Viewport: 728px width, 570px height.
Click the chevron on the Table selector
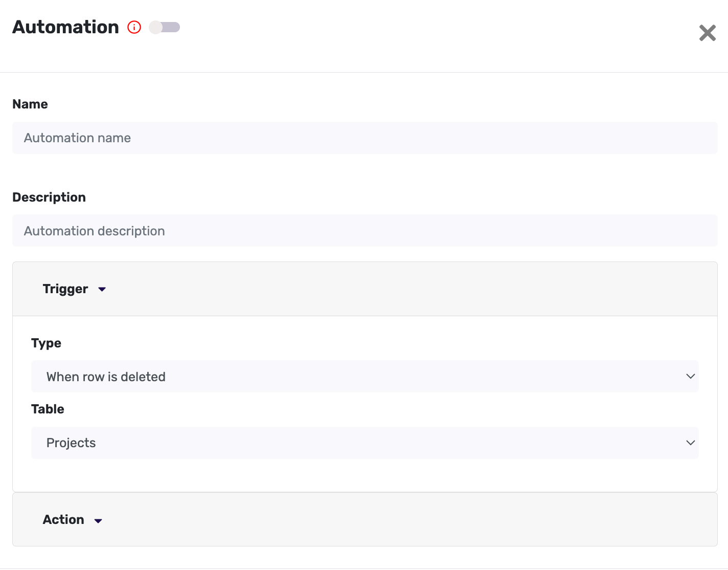click(690, 443)
